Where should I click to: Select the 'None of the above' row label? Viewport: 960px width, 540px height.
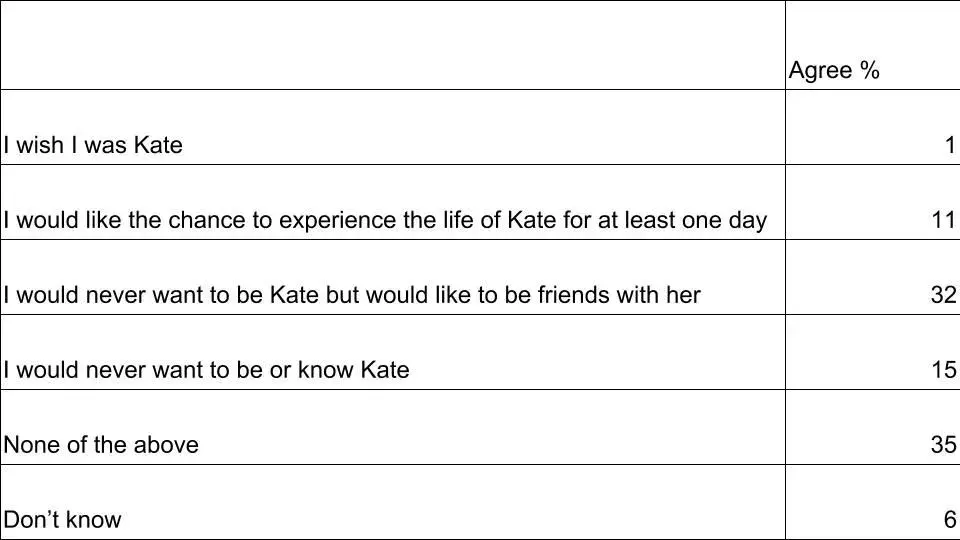[101, 445]
